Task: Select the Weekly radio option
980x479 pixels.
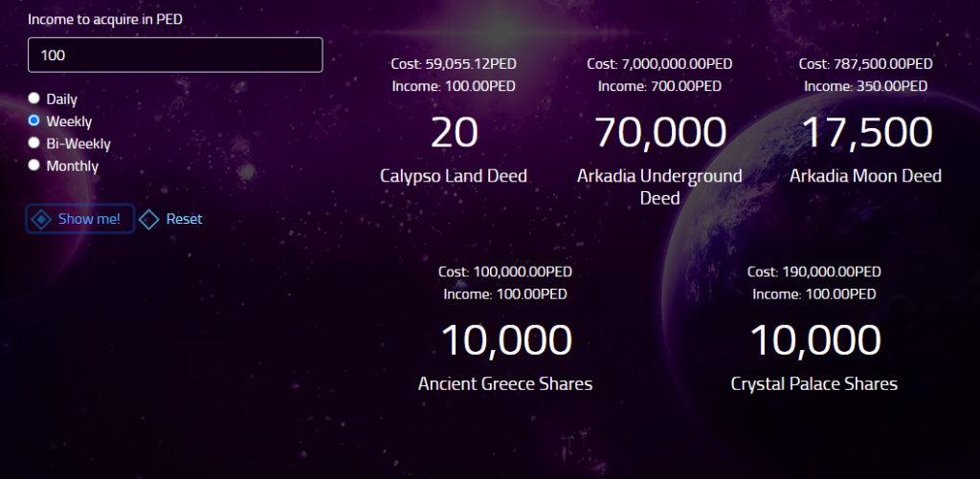Action: (34, 120)
